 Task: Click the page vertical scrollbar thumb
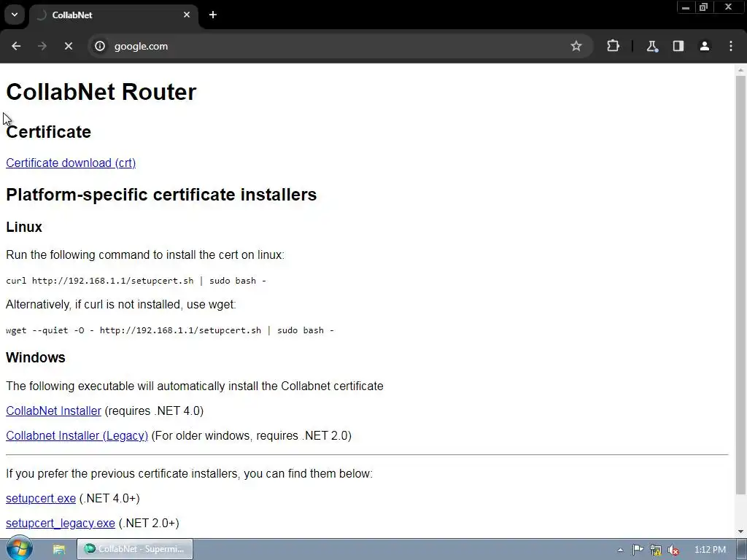click(x=740, y=285)
